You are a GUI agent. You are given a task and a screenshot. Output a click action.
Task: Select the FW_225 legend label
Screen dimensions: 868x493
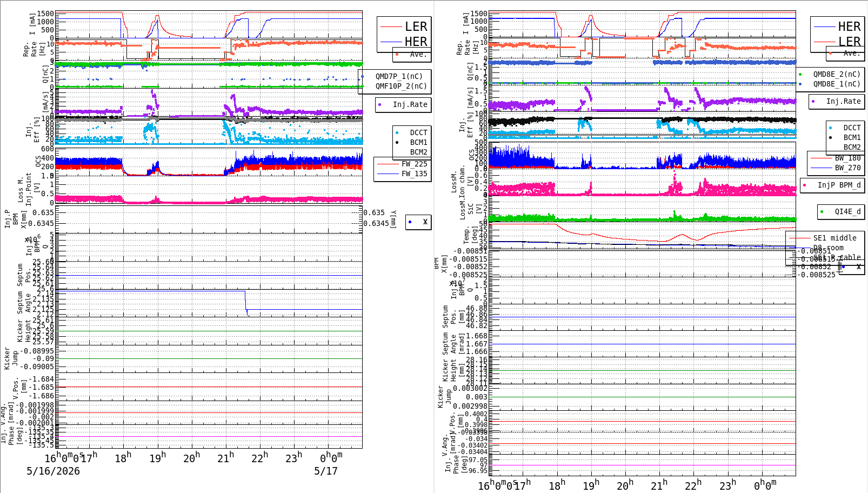click(x=414, y=164)
